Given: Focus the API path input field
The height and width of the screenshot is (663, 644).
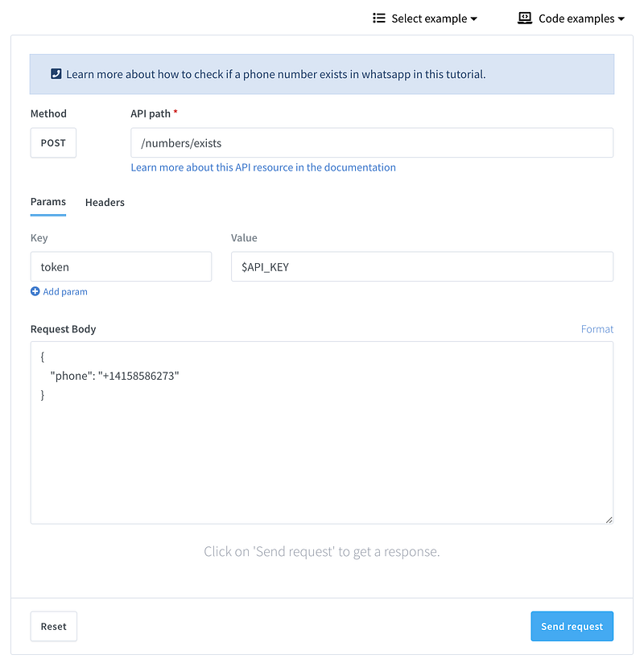Looking at the screenshot, I should click(372, 143).
